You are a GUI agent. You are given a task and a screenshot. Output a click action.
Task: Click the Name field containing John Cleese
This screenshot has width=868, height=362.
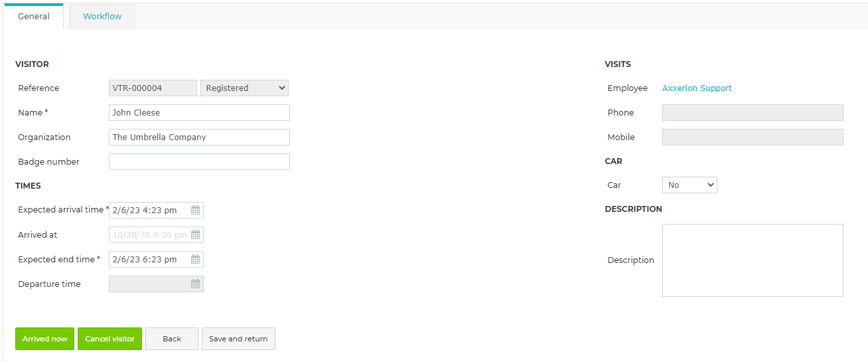(x=199, y=112)
